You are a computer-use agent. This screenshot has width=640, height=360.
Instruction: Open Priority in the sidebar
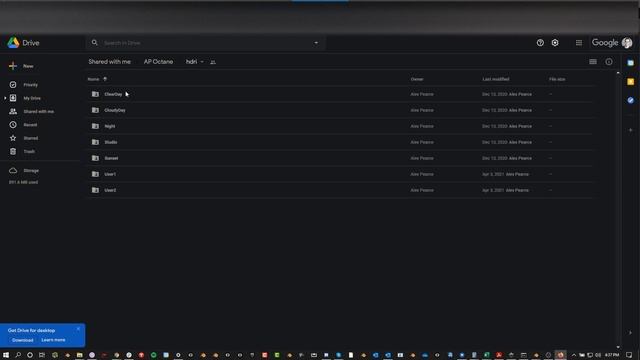31,85
